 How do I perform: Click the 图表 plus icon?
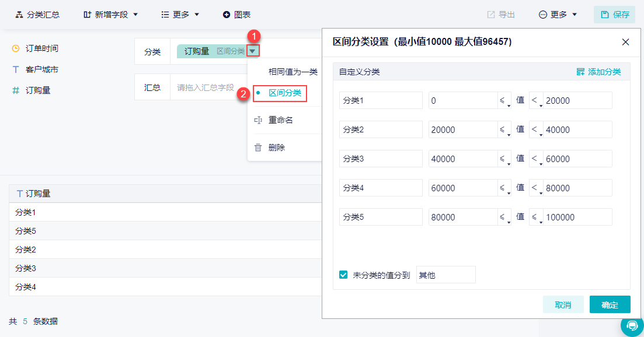click(226, 15)
